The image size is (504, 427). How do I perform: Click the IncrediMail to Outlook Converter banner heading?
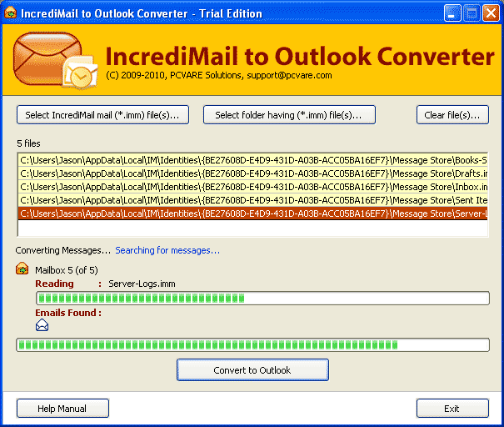point(300,56)
